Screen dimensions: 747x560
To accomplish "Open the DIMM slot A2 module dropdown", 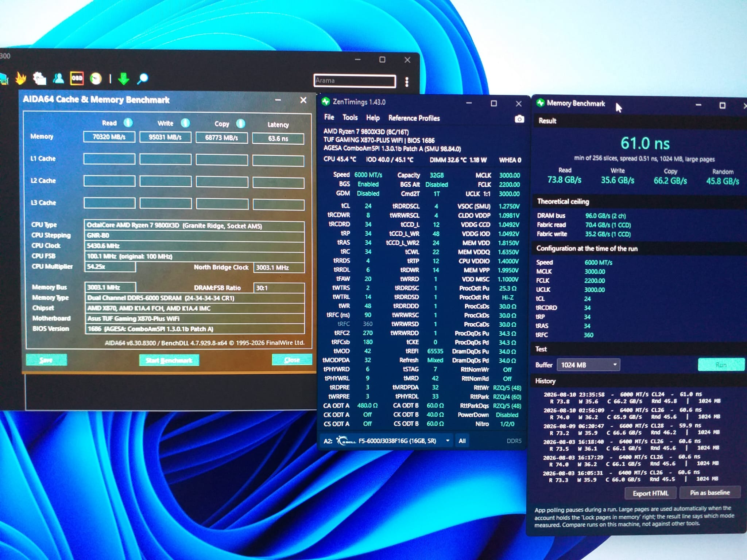I will click(387, 441).
